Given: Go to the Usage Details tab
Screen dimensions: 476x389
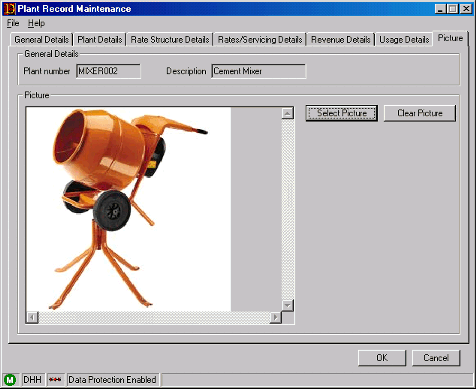Looking at the screenshot, I should pyautogui.click(x=404, y=40).
